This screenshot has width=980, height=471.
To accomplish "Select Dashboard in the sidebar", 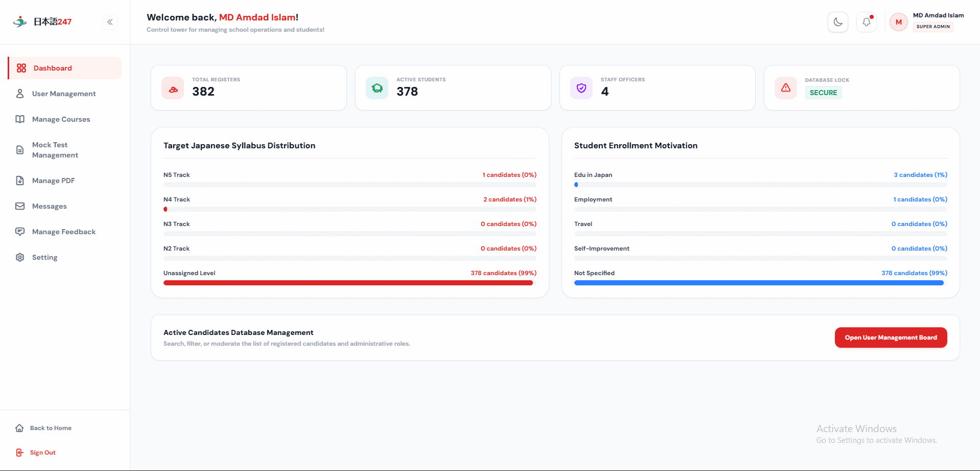I will (65, 68).
